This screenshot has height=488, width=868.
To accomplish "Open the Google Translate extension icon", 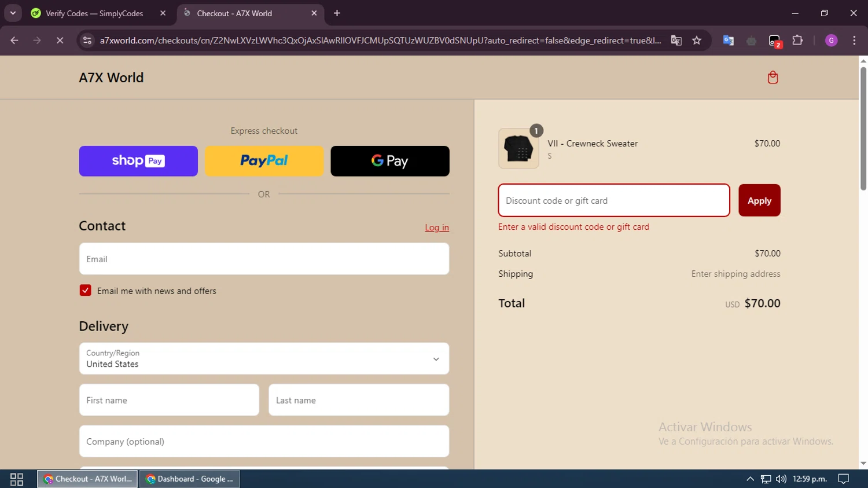I will [x=729, y=41].
